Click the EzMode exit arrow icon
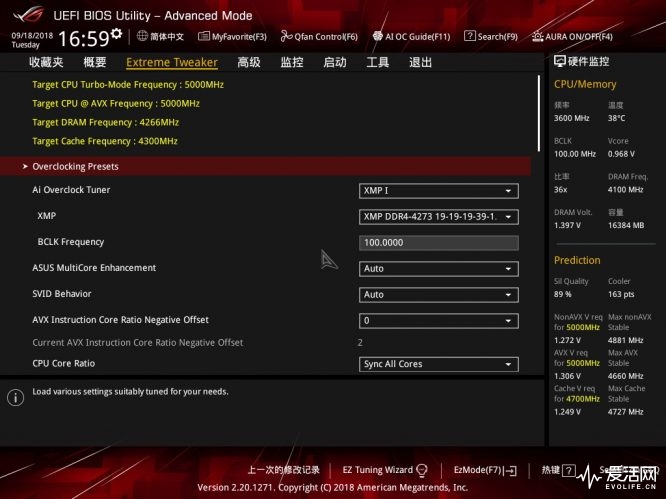 point(511,471)
